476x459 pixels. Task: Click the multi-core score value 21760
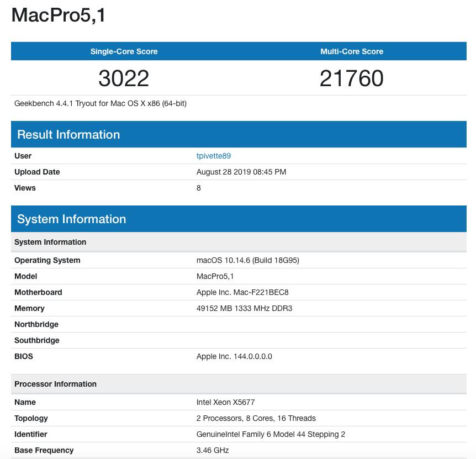pos(352,78)
